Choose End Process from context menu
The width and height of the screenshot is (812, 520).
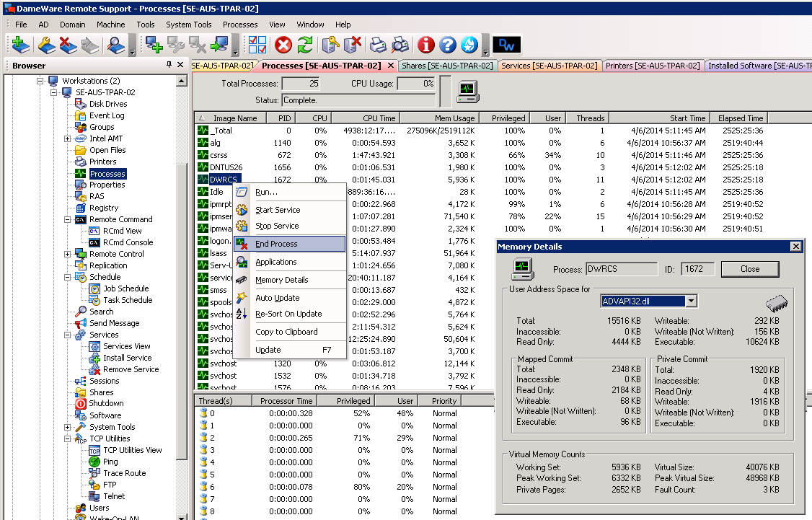click(289, 244)
